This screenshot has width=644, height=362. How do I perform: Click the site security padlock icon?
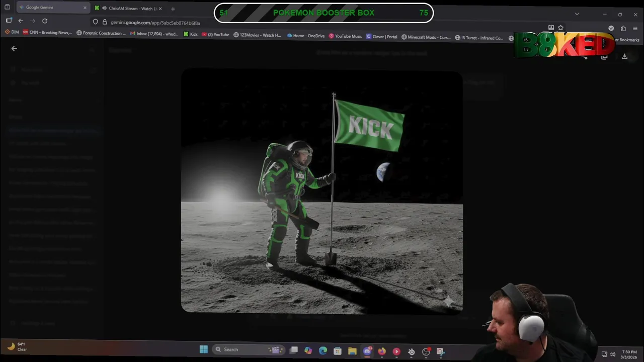coord(105,22)
